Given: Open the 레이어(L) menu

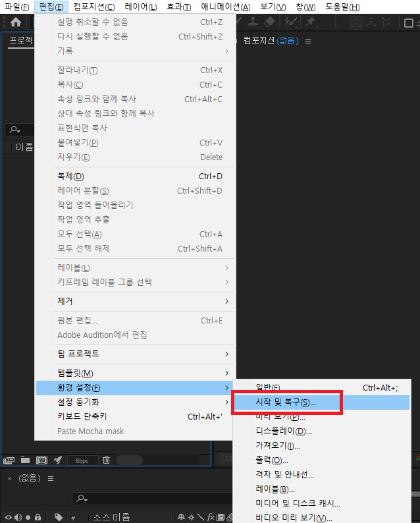Looking at the screenshot, I should pyautogui.click(x=141, y=7).
